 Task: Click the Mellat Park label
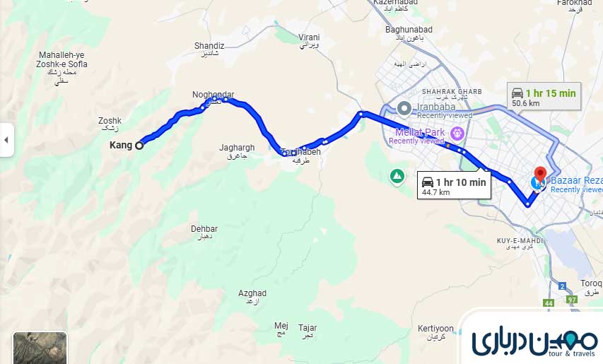click(x=420, y=132)
